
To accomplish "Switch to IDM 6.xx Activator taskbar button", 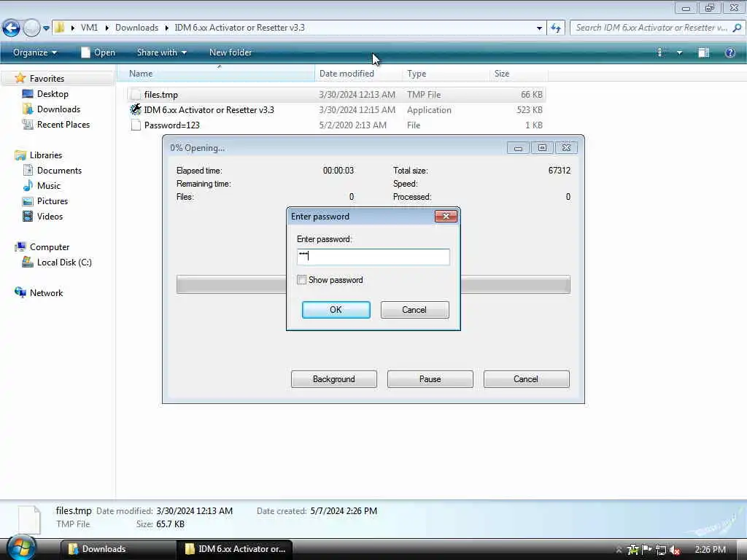I will coord(235,549).
